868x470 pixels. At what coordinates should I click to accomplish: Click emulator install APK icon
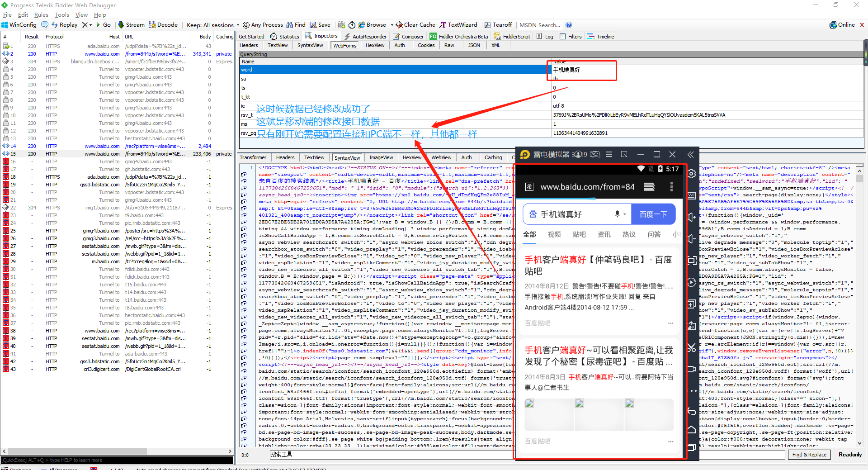[691, 326]
